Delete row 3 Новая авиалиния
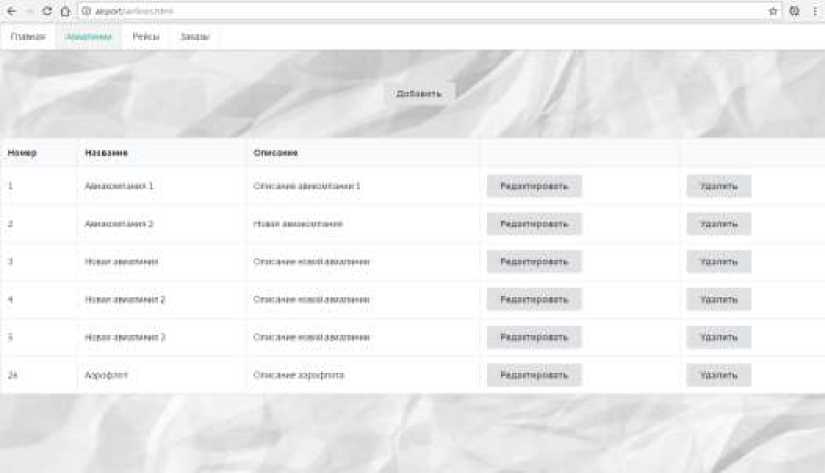825x473 pixels. (x=719, y=262)
